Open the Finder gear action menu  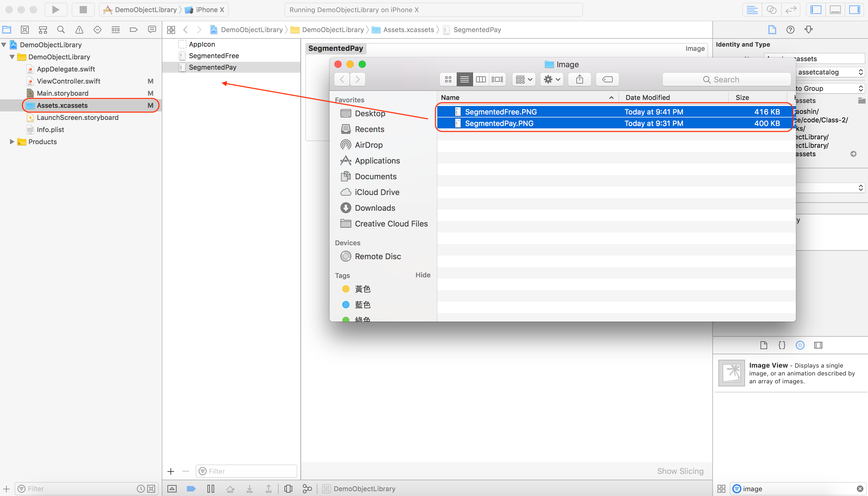pos(551,79)
